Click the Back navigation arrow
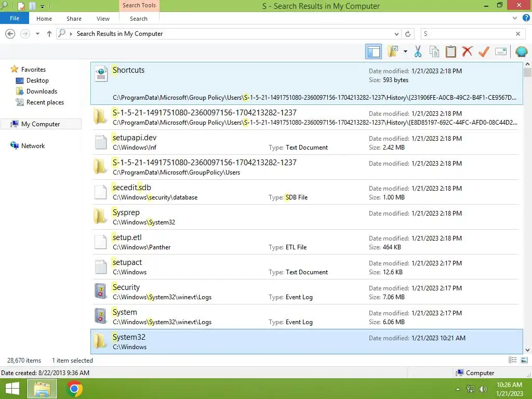The width and height of the screenshot is (532, 399). [10, 34]
